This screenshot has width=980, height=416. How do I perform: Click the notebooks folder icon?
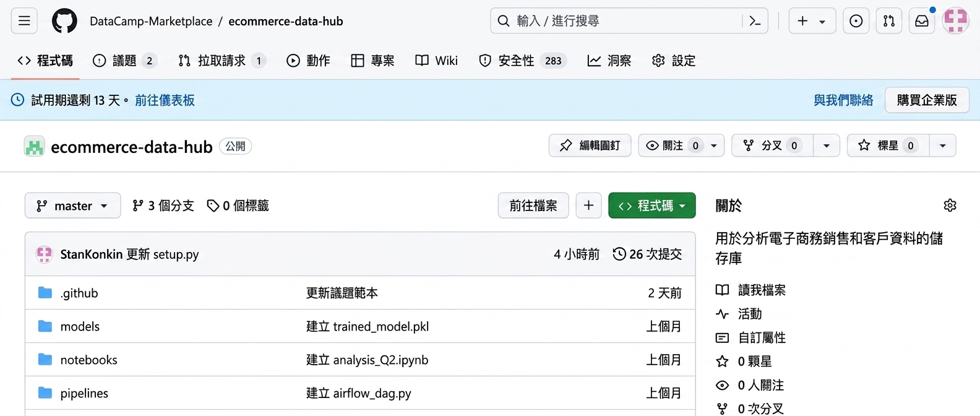45,359
